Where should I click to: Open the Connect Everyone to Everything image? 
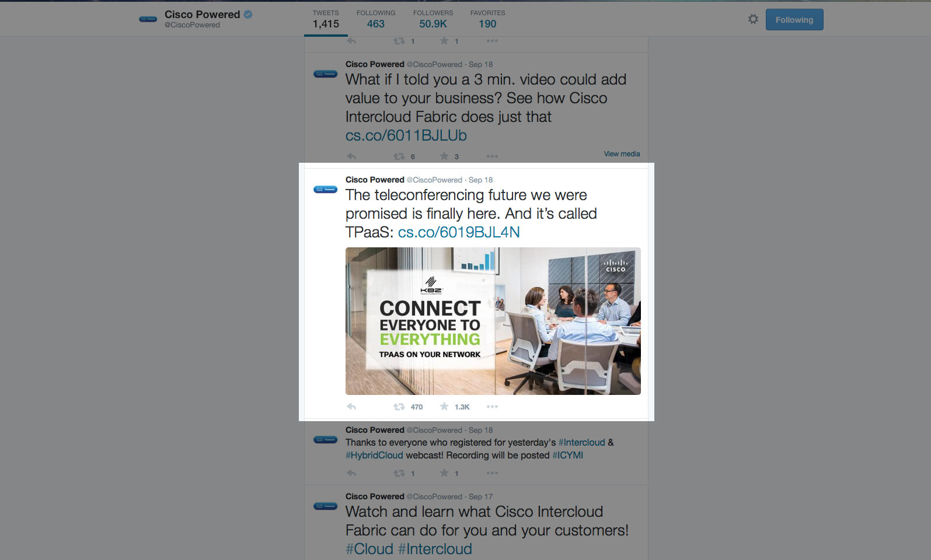click(493, 321)
